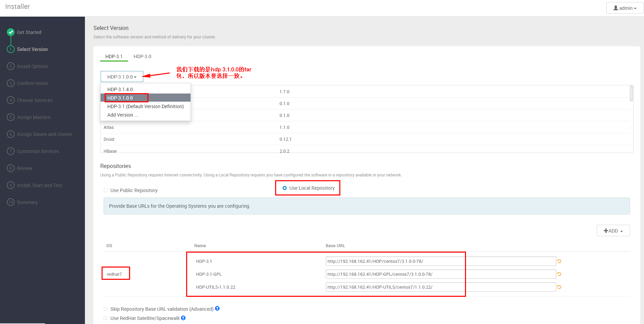Open help for Skip Repository Base URL validation
The height and width of the screenshot is (324, 644).
click(217, 308)
